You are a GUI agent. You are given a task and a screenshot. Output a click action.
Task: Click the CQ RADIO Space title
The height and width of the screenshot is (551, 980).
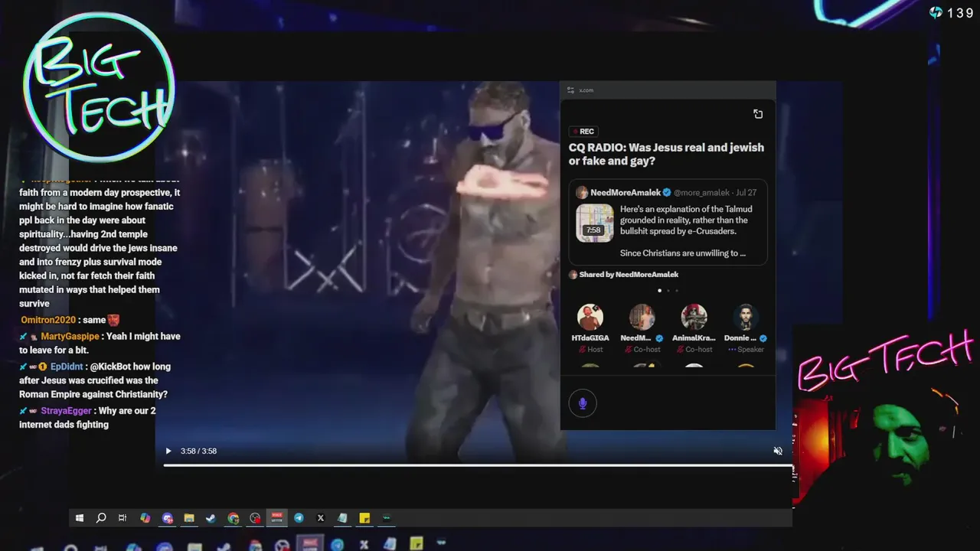pos(666,155)
